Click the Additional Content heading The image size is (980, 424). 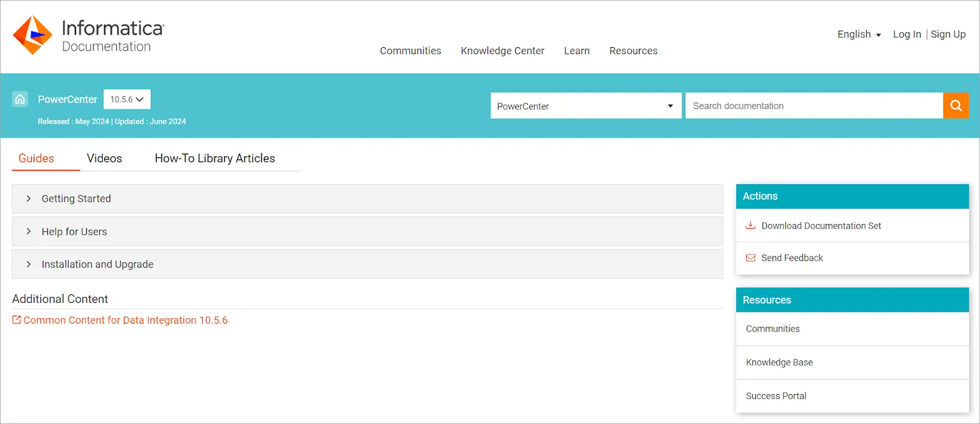[x=60, y=299]
